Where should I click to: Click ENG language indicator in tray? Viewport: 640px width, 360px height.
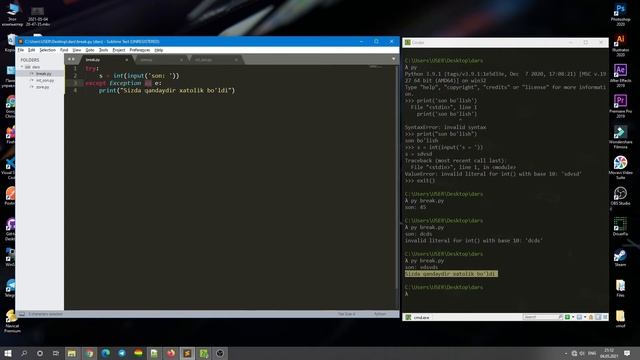pyautogui.click(x=592, y=353)
